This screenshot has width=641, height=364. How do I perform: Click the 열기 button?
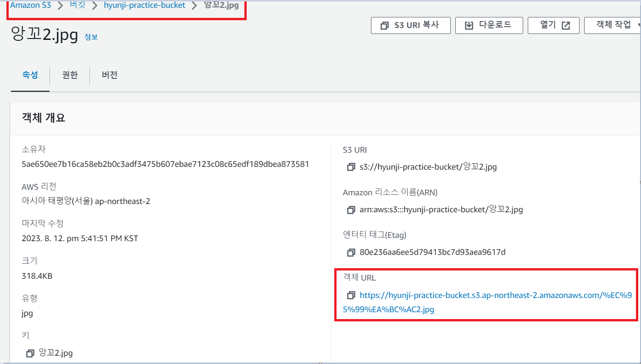[553, 25]
